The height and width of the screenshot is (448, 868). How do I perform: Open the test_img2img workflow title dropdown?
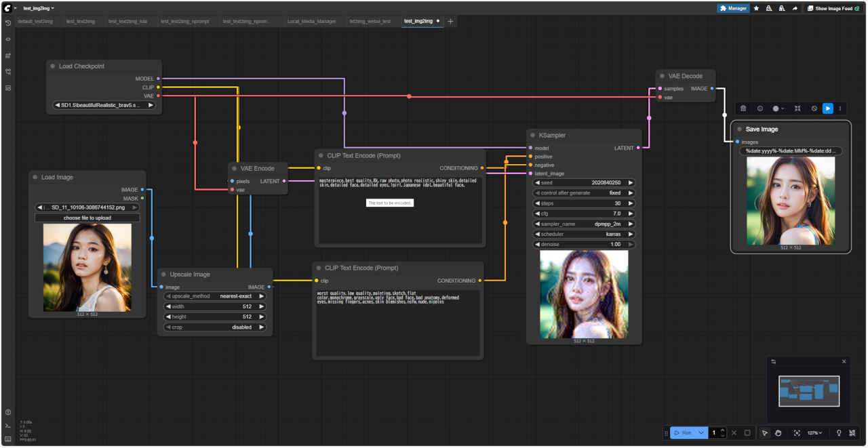click(39, 8)
